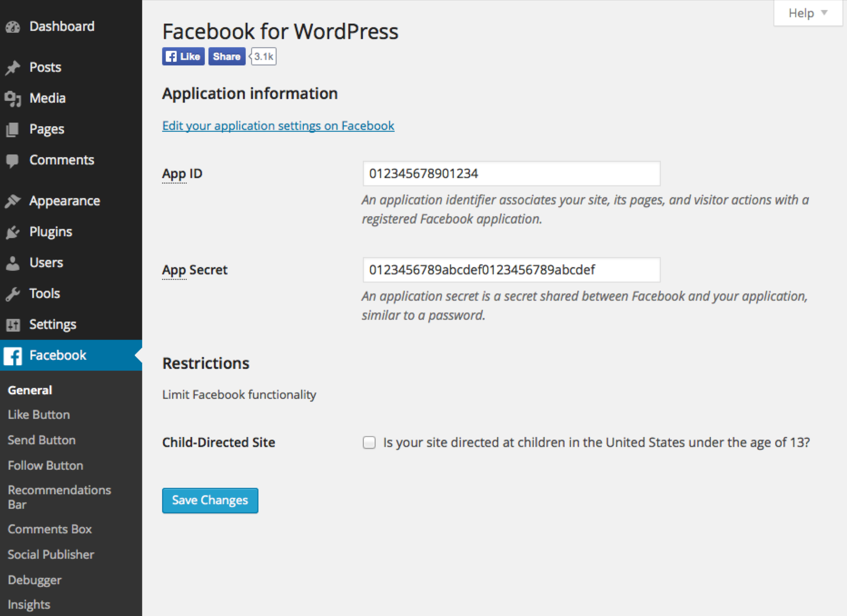Click the App Secret label
The image size is (847, 616).
(x=195, y=270)
